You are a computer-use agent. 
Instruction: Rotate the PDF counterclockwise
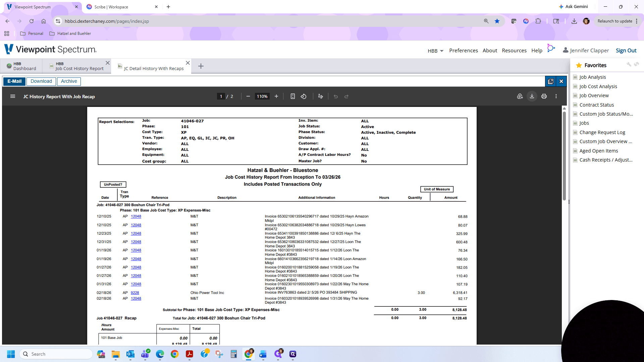pos(304,97)
